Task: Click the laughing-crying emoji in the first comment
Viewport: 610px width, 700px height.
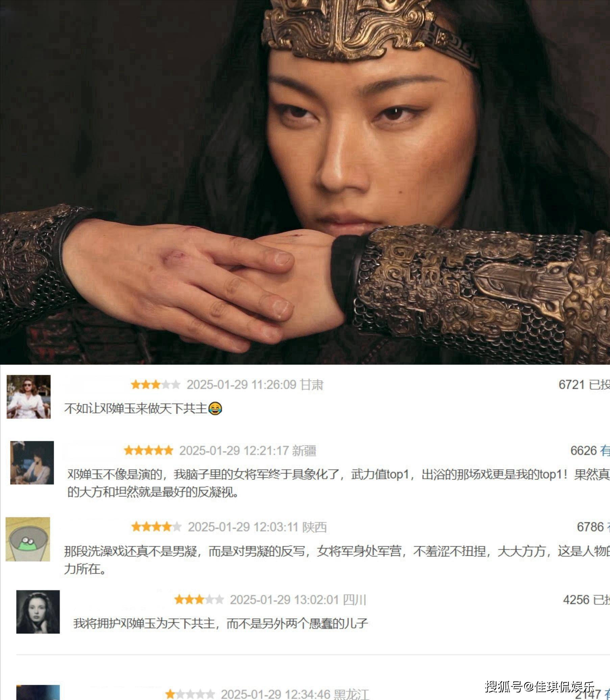Action: tap(215, 408)
